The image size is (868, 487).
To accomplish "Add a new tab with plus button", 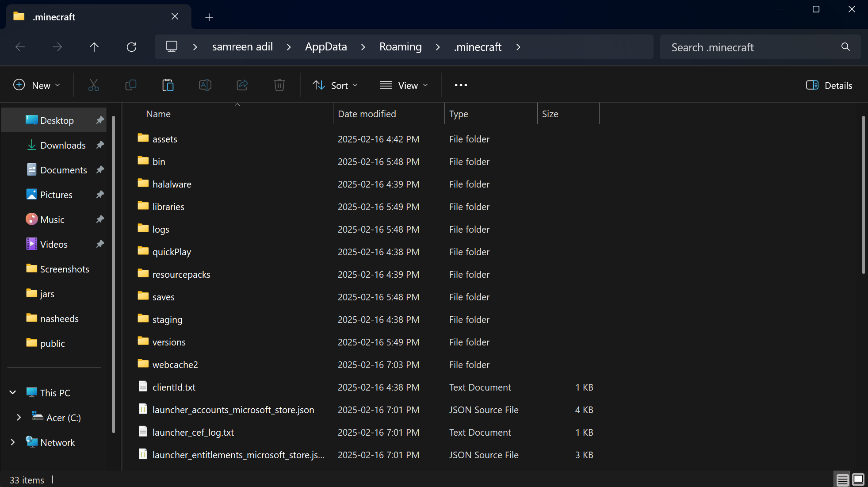I will tap(209, 17).
